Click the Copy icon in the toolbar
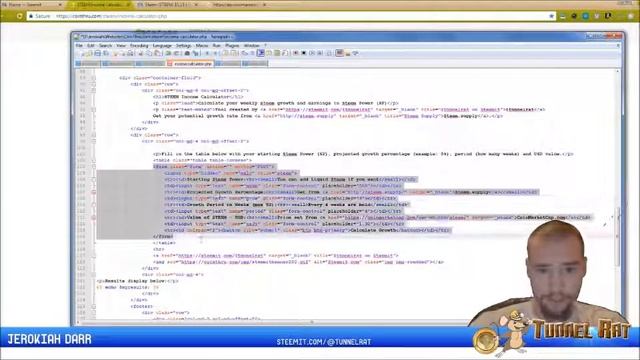This screenshot has width=640, height=360. tap(149, 53)
